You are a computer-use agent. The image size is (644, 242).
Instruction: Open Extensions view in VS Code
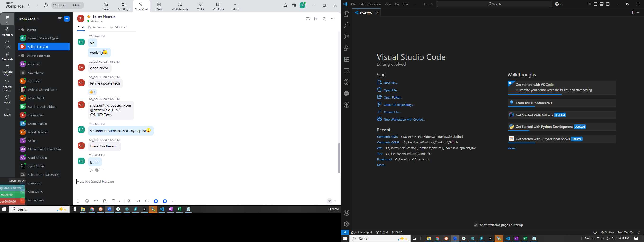(x=346, y=59)
